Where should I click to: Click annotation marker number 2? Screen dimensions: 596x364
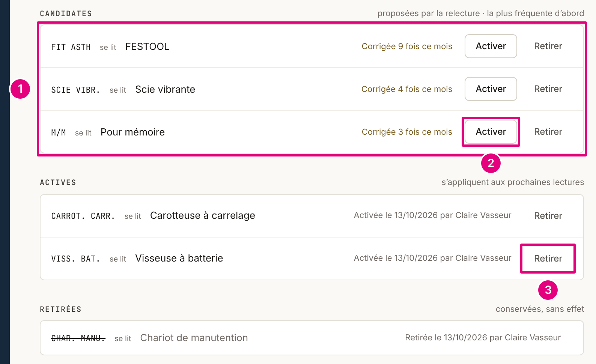click(491, 163)
